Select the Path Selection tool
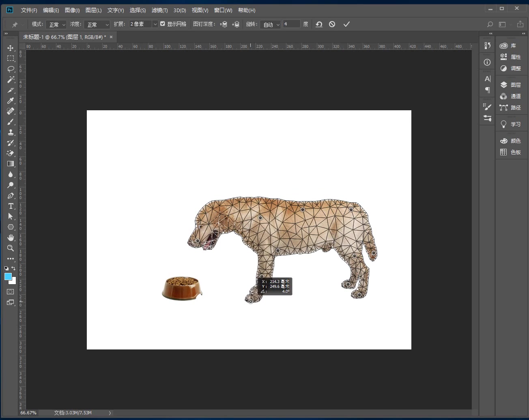 [11, 216]
